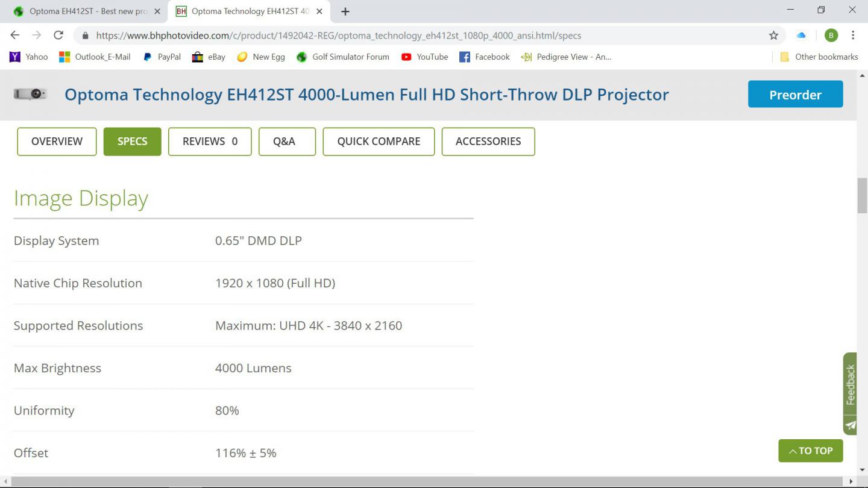The image size is (868, 488).
Task: Expand the Other bookmarks folder
Action: 819,57
